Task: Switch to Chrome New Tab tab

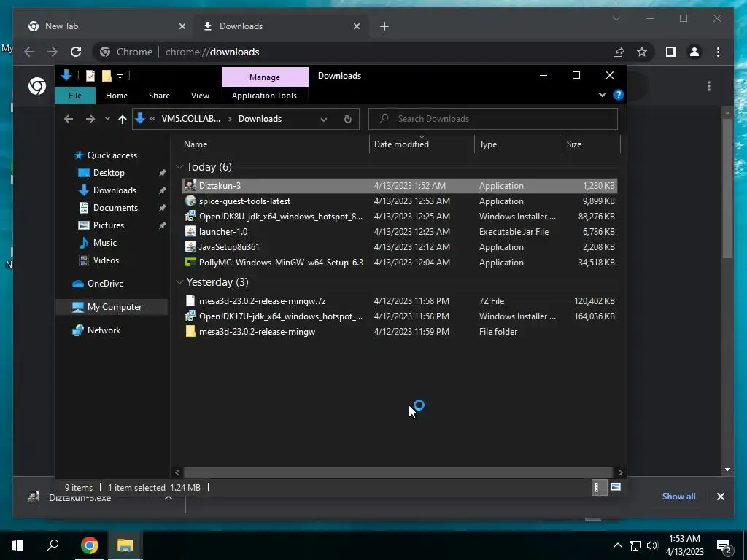Action: tap(107, 26)
